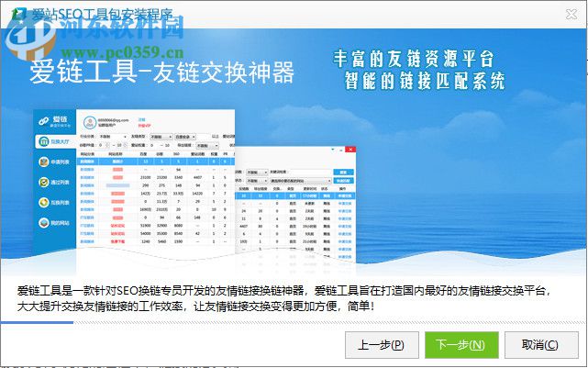Click the 下一步(N) next button
The height and width of the screenshot is (368, 588).
[x=461, y=345]
